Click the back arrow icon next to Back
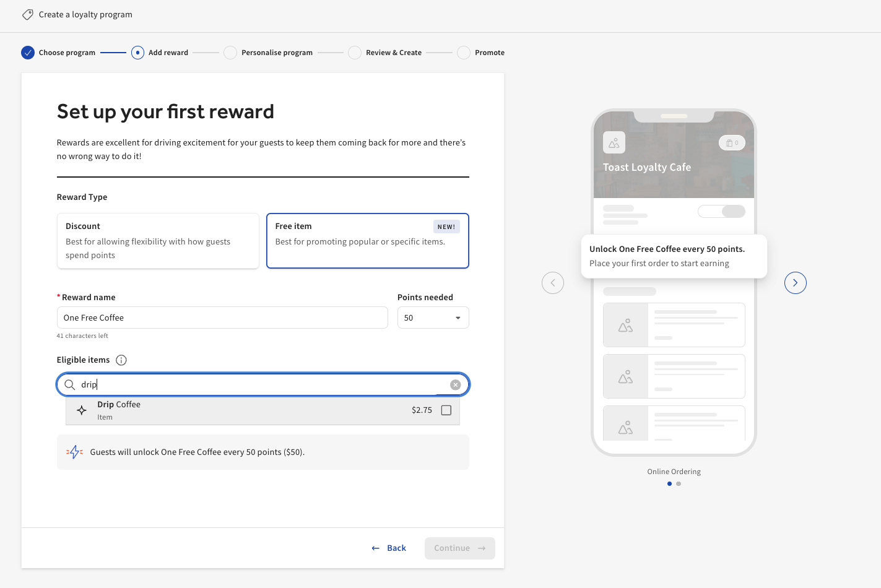The width and height of the screenshot is (881, 588). click(x=375, y=548)
